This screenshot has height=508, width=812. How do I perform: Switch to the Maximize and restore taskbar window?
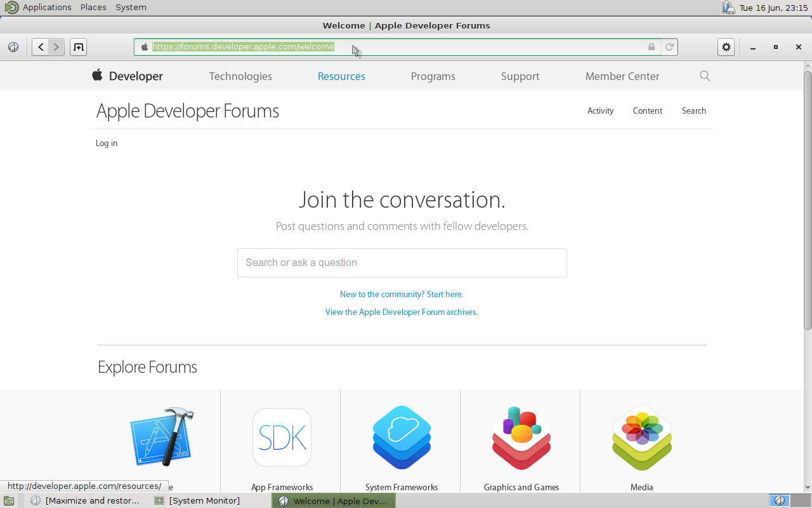click(x=86, y=501)
